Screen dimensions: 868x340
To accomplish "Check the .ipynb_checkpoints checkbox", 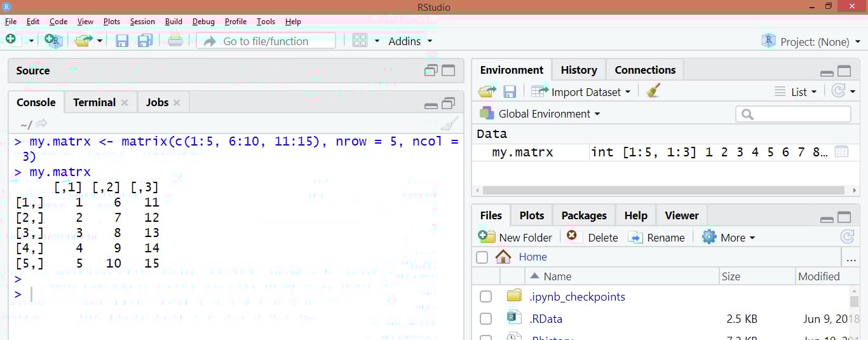I will click(485, 297).
